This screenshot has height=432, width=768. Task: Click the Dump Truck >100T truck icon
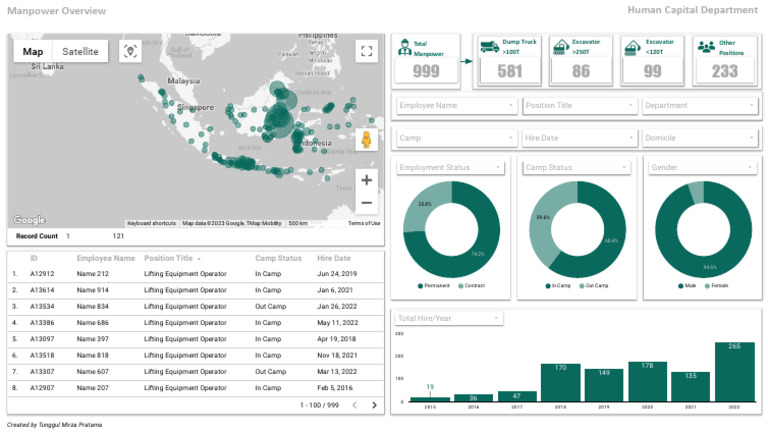[x=489, y=46]
